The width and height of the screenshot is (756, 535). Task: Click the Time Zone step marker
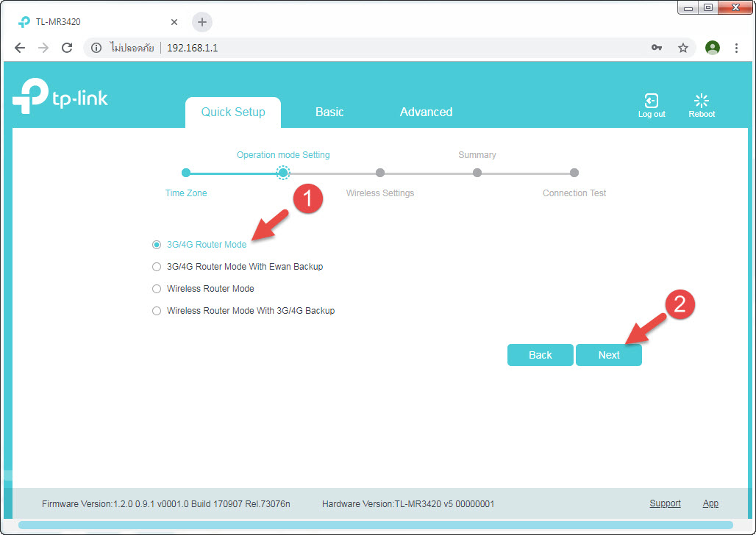[186, 173]
